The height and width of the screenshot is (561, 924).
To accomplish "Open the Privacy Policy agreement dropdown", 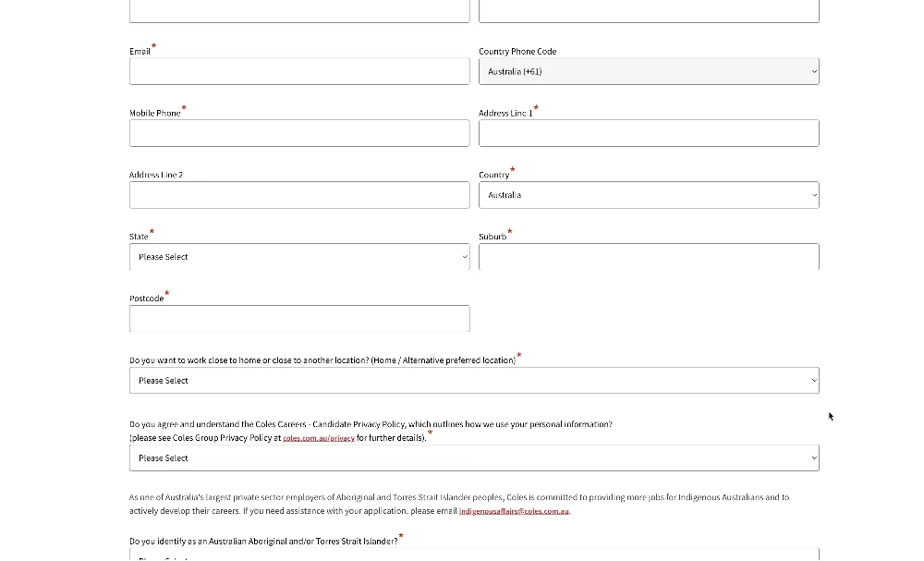I will tap(474, 457).
